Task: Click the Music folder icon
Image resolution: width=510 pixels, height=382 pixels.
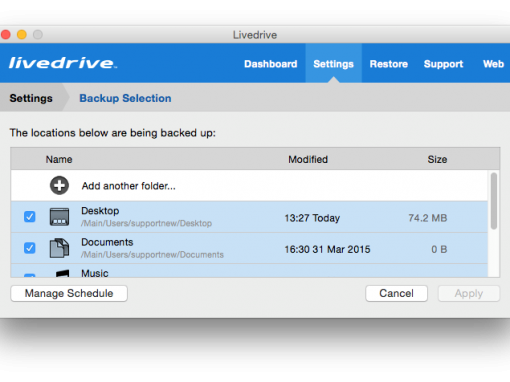Action: [62, 273]
